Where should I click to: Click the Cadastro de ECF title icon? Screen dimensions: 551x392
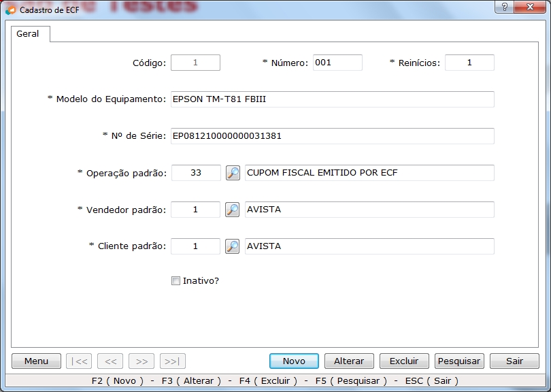[x=10, y=11]
